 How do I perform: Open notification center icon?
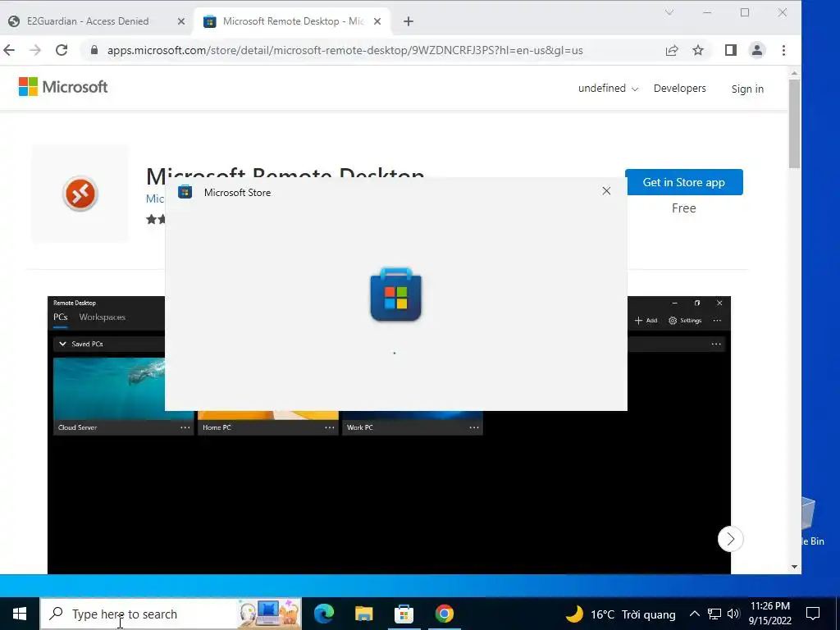point(813,614)
